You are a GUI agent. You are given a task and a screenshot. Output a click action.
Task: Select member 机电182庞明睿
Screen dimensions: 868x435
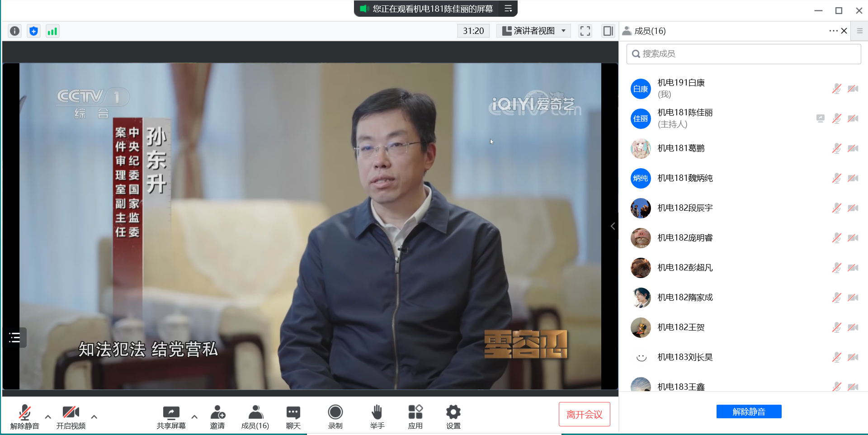coord(744,238)
